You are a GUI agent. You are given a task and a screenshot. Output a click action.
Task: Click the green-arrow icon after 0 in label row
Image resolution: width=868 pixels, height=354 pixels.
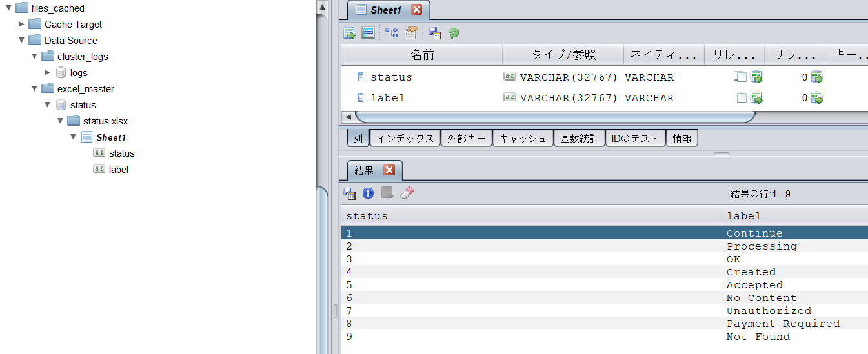pyautogui.click(x=817, y=98)
